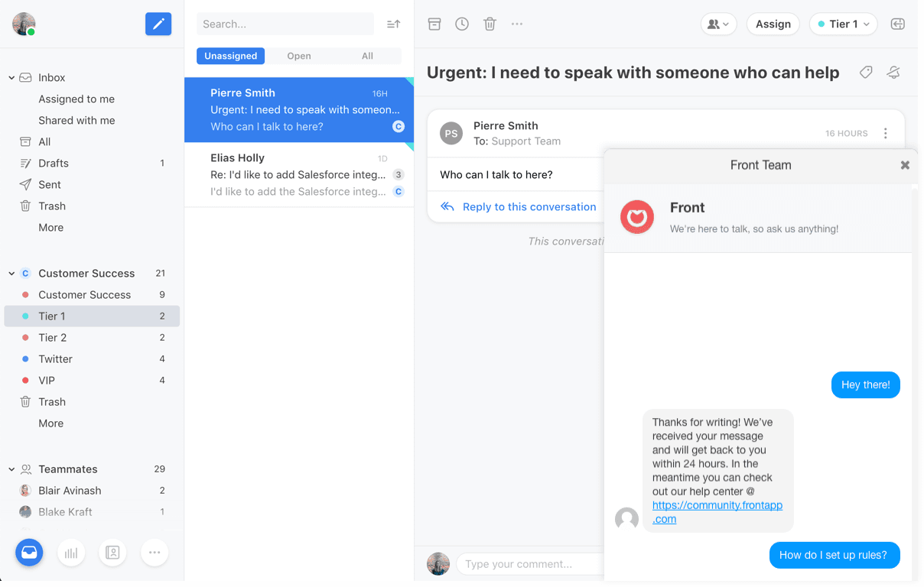Open the community.frontapp.com help center link

click(x=717, y=512)
